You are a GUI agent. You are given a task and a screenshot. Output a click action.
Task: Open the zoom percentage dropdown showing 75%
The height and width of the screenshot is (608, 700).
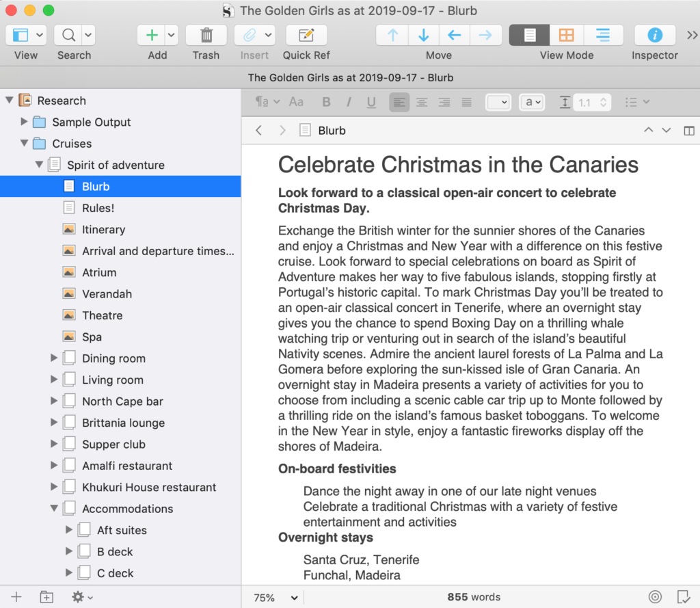click(x=272, y=596)
